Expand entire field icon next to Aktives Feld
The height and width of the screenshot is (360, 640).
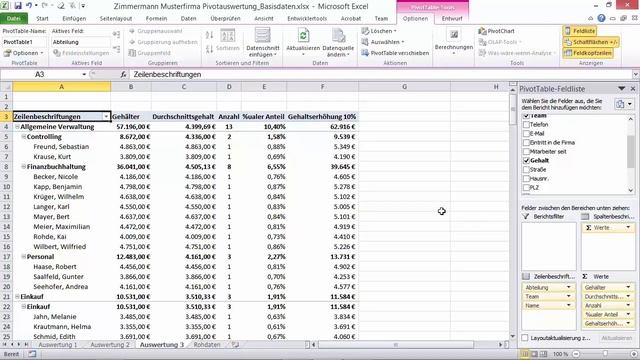(116, 34)
